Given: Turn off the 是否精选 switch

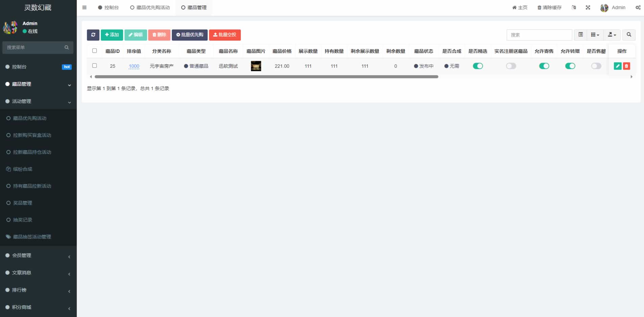Looking at the screenshot, I should click(478, 66).
